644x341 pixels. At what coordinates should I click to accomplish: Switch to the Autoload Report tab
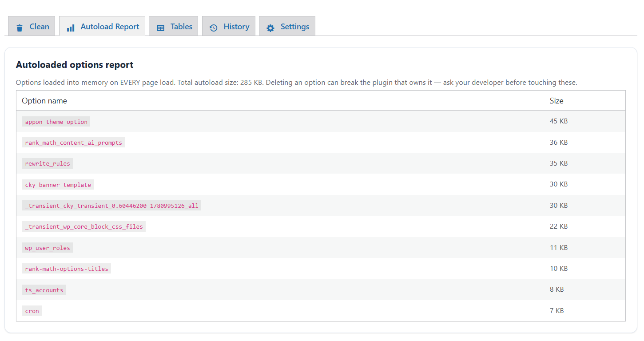(x=102, y=26)
